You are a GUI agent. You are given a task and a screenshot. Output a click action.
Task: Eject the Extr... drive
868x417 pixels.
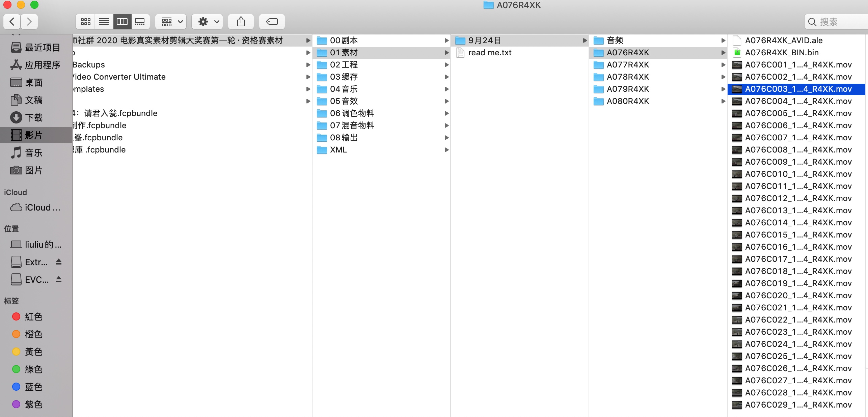click(59, 262)
